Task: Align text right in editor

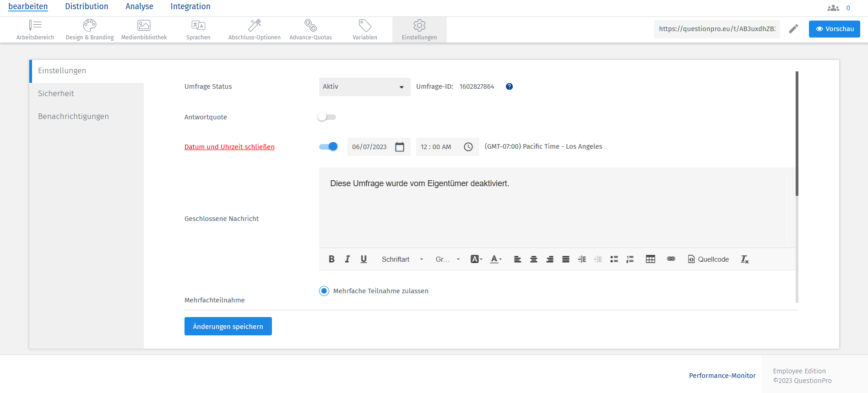Action: [x=550, y=259]
